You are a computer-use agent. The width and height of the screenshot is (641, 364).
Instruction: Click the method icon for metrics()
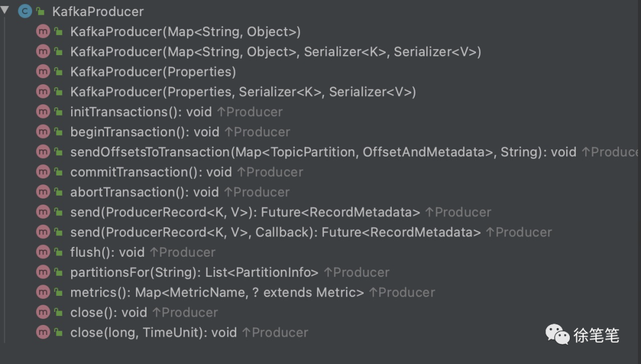pyautogui.click(x=43, y=292)
